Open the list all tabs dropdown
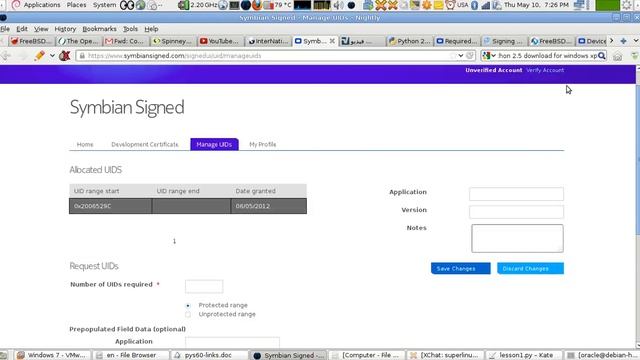The image size is (640, 360). 636,41
